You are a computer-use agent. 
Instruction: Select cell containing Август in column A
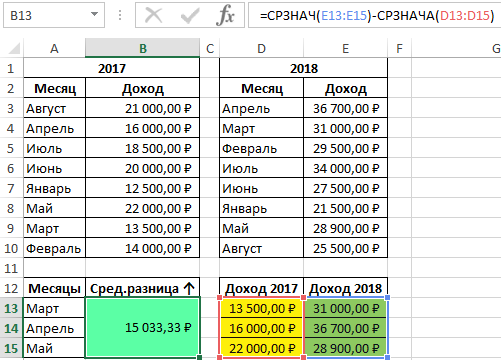click(55, 108)
